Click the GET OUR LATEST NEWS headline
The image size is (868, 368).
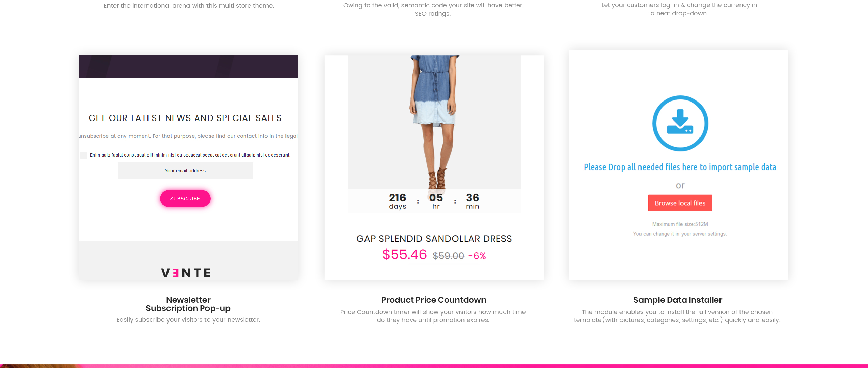click(x=185, y=118)
